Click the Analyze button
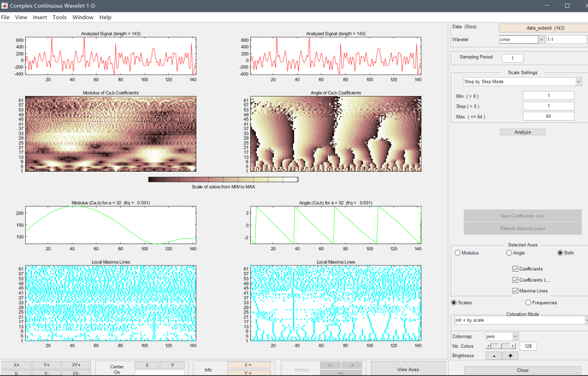The width and height of the screenshot is (588, 376). [x=522, y=132]
